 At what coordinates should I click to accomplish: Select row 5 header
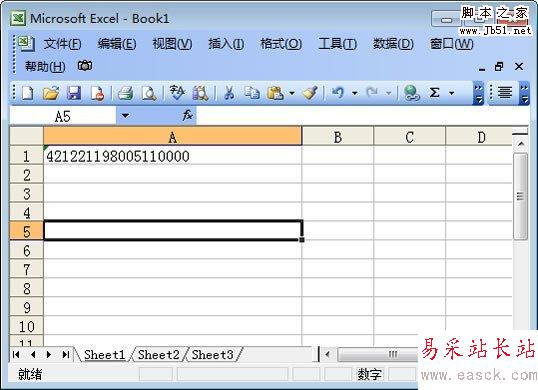(x=27, y=232)
